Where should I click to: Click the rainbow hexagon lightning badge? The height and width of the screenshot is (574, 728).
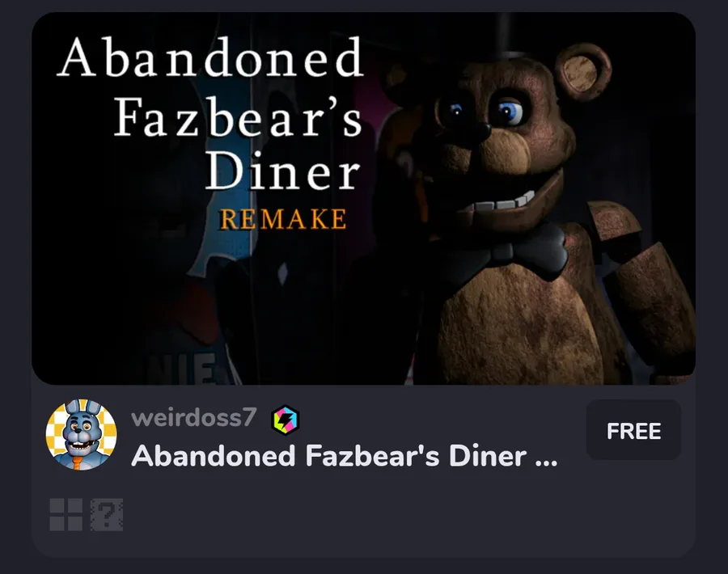pos(285,420)
